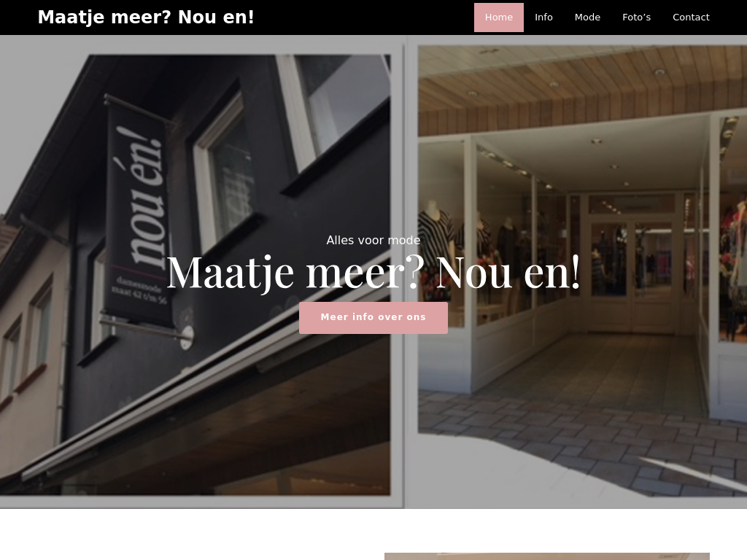747x560 pixels.
Task: Open the Home menu item
Action: click(x=498, y=17)
